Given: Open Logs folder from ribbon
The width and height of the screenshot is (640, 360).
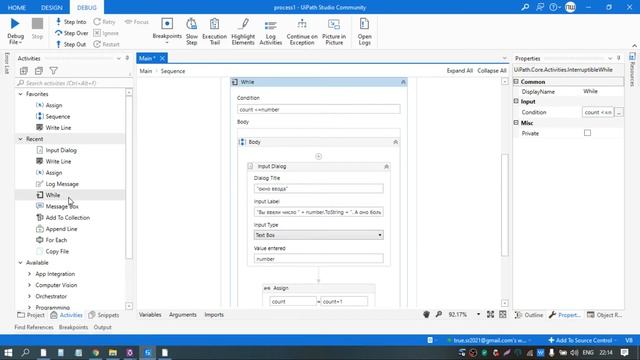Looking at the screenshot, I should tap(364, 31).
